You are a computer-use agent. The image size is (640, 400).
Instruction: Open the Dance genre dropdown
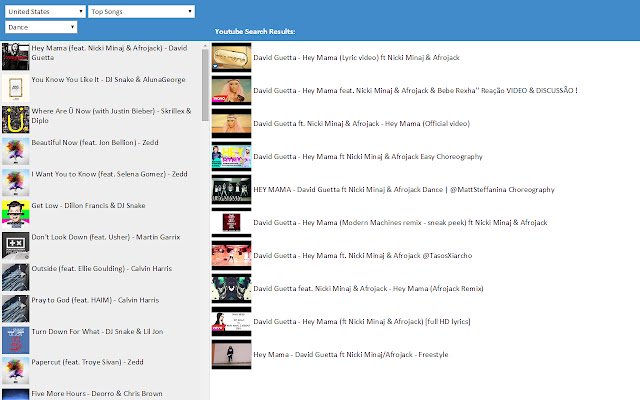point(41,27)
